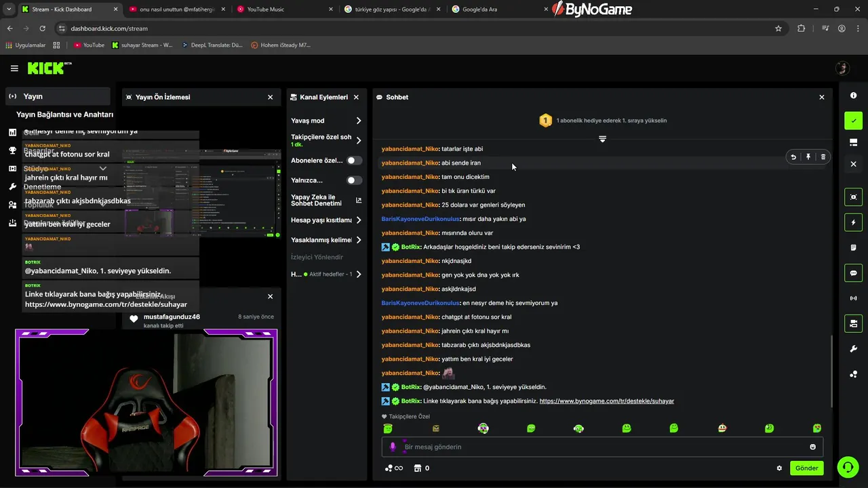Open the hamburger menu beside KICK logo

14,68
